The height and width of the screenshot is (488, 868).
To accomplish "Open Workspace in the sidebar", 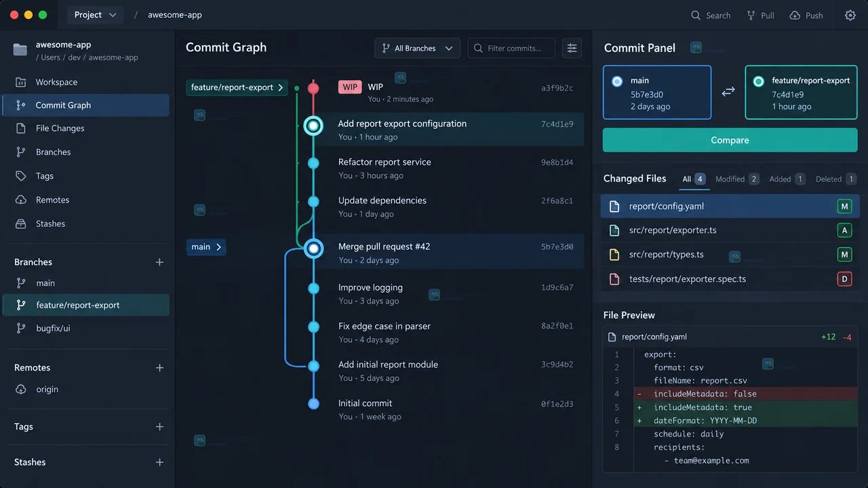I will (86, 82).
